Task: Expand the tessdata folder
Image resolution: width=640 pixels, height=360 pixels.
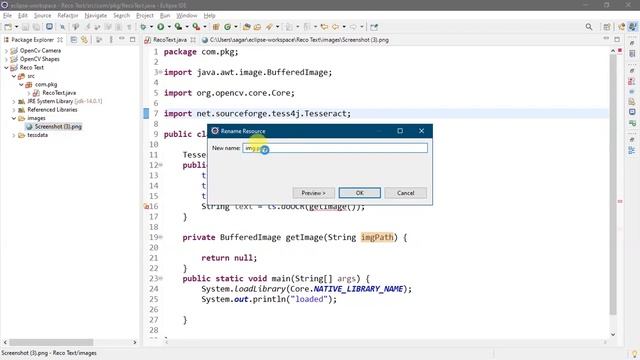Action: [x=13, y=135]
